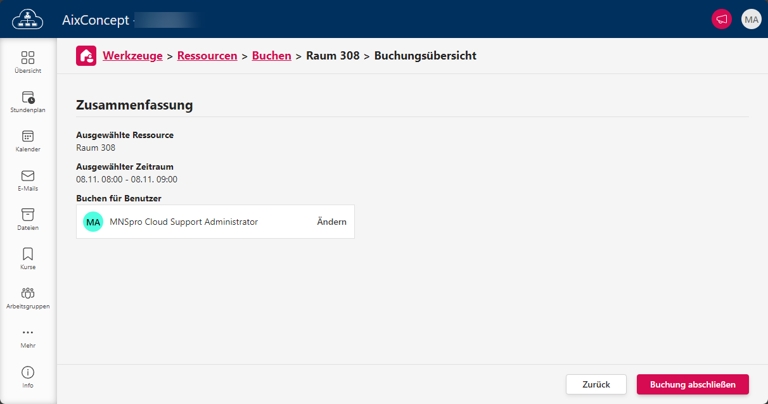Open the Kurse bookmark icon
The image size is (768, 404).
pos(28,254)
